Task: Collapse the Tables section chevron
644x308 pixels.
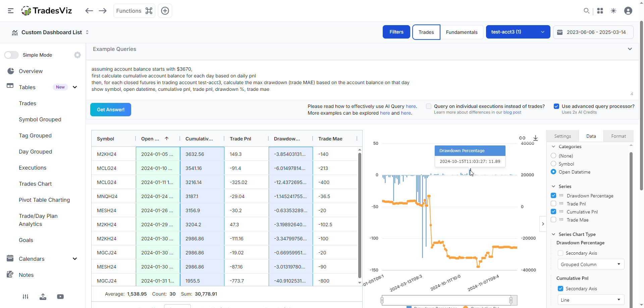Action: pyautogui.click(x=75, y=87)
